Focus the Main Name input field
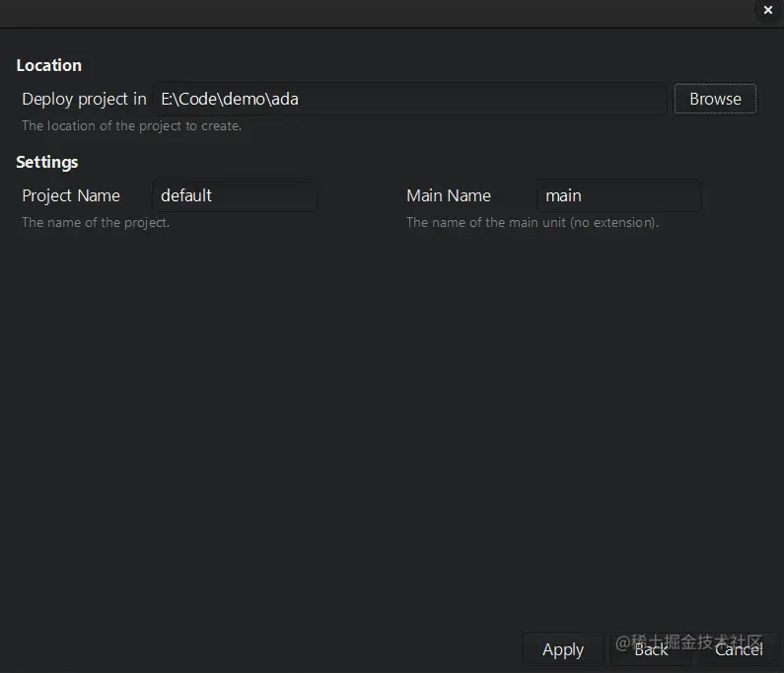This screenshot has height=673, width=784. coord(619,195)
